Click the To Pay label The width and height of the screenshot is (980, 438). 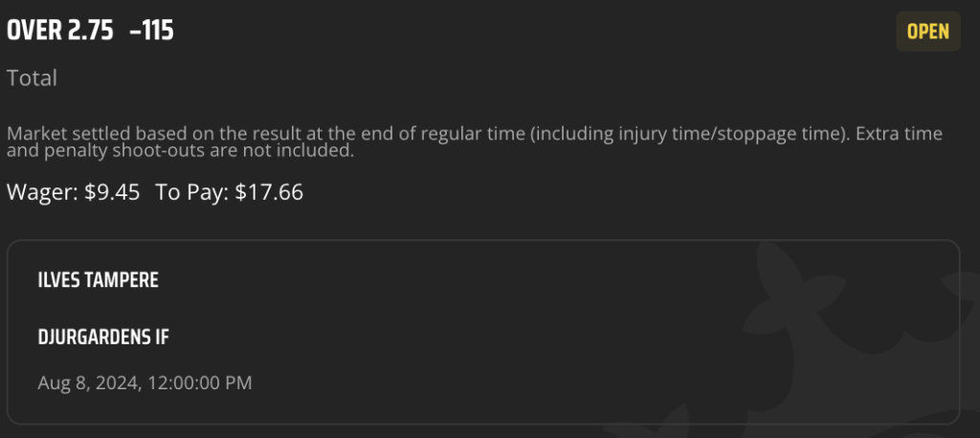[x=192, y=192]
